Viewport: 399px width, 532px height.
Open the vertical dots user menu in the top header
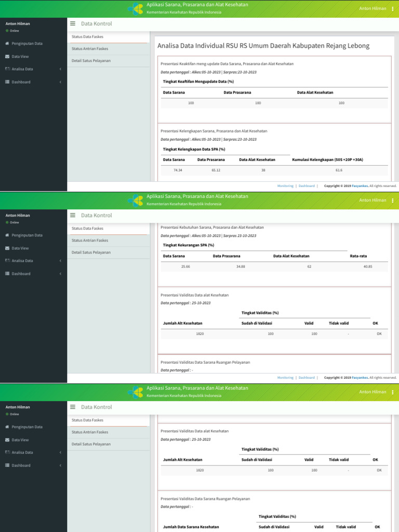tap(392, 9)
